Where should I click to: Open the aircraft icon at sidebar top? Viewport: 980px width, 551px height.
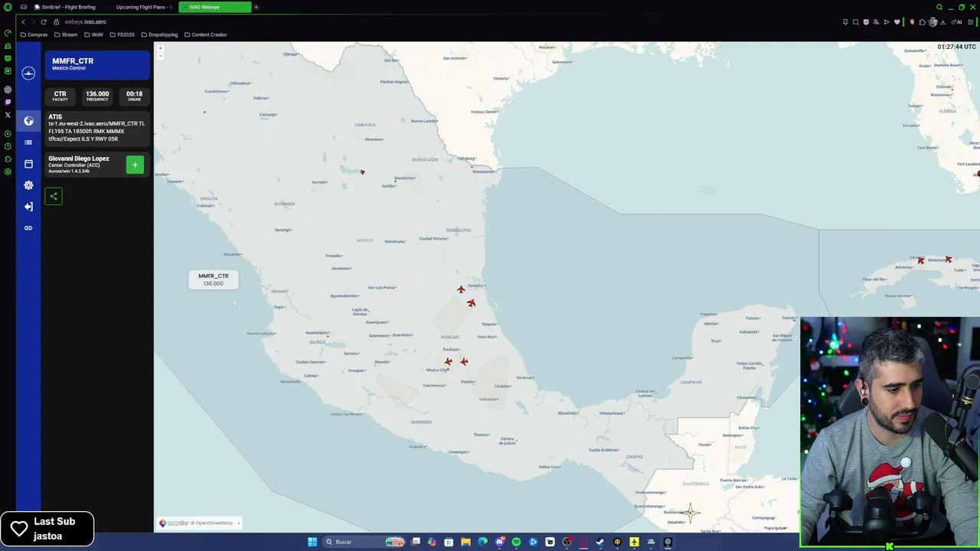pos(28,73)
